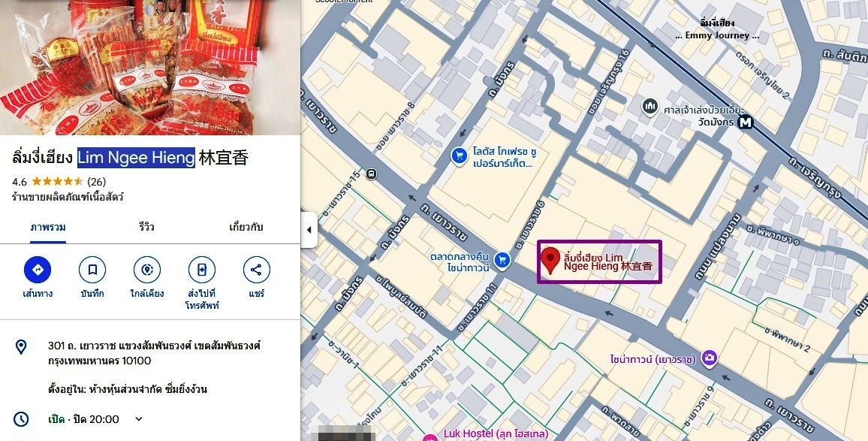Select the ตลาดกลางคืนไชน่าทาวน์ shopping cart marker

tap(502, 261)
